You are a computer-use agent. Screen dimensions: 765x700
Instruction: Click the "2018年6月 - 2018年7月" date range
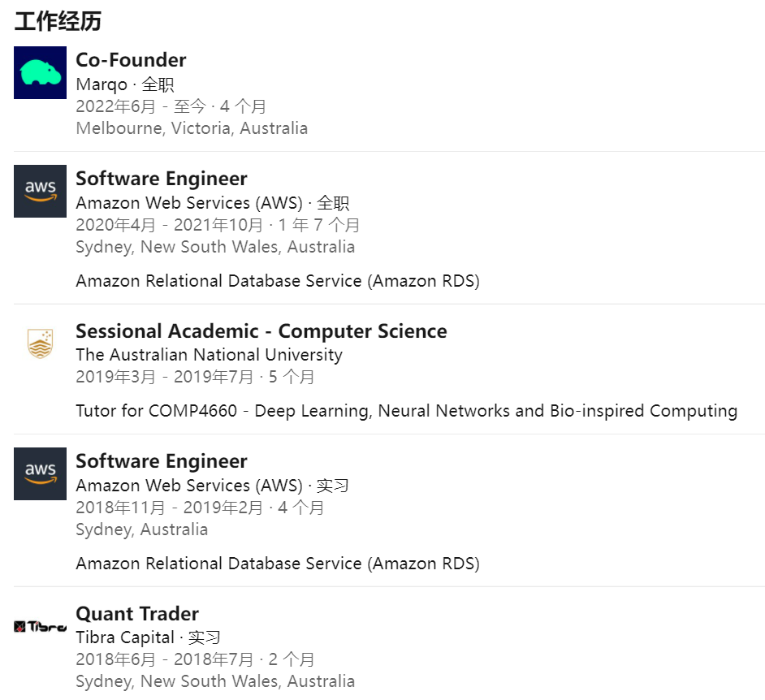point(164,659)
